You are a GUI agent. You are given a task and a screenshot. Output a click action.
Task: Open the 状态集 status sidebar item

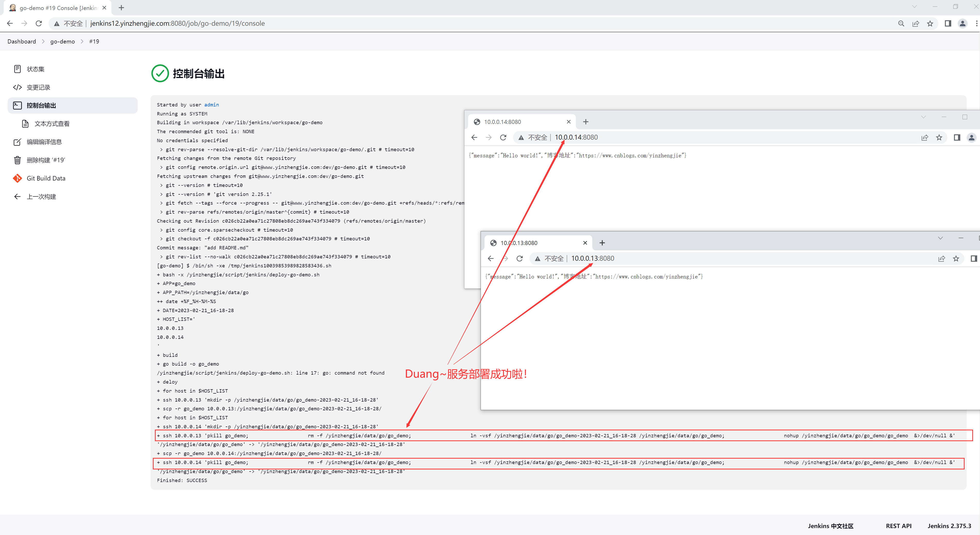click(35, 69)
